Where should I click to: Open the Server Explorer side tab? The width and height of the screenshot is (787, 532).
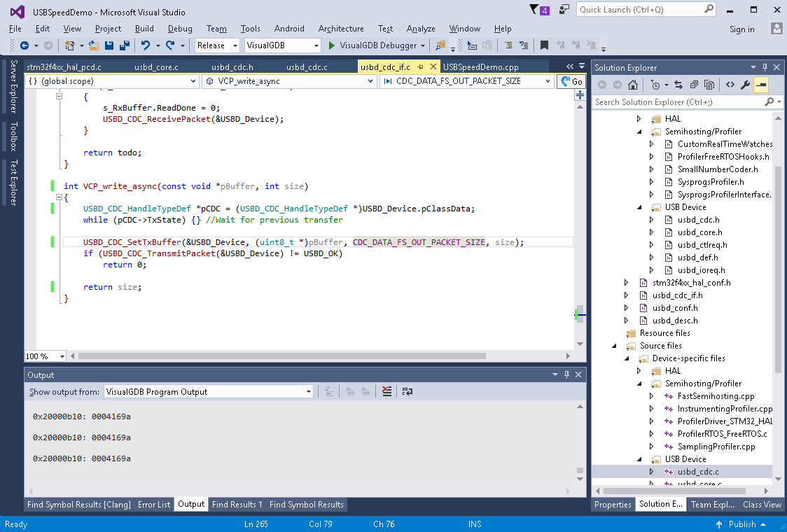click(x=13, y=86)
